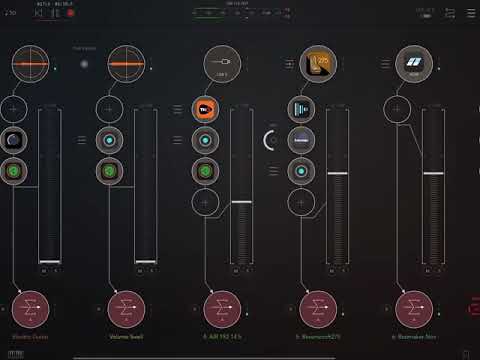Mute the fifth channel with its M button
Image resolution: width=480 pixels, height=360 pixels.
click(428, 271)
